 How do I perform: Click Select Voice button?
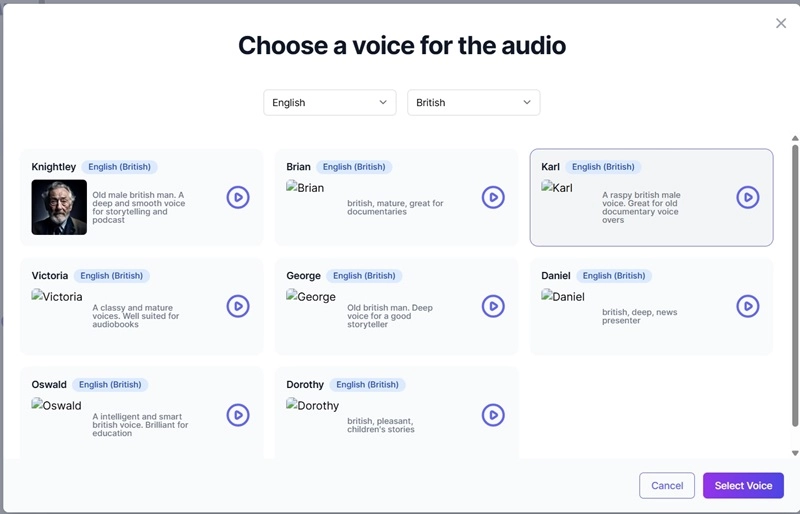point(743,485)
